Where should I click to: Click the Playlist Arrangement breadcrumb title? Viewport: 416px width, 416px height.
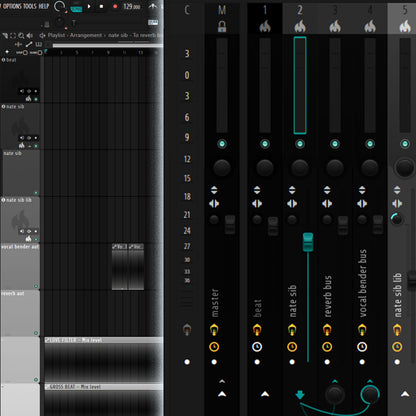[75, 35]
